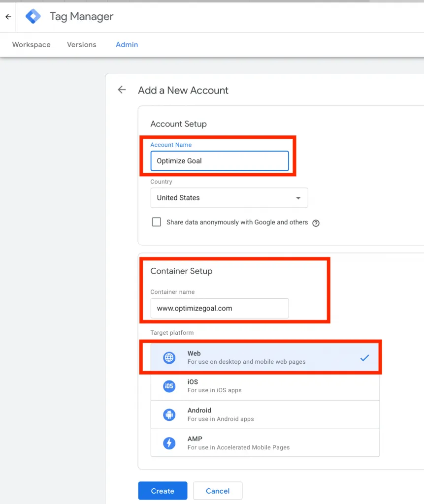The image size is (424, 504).
Task: Pick Android for use in Android apps
Action: 265,414
